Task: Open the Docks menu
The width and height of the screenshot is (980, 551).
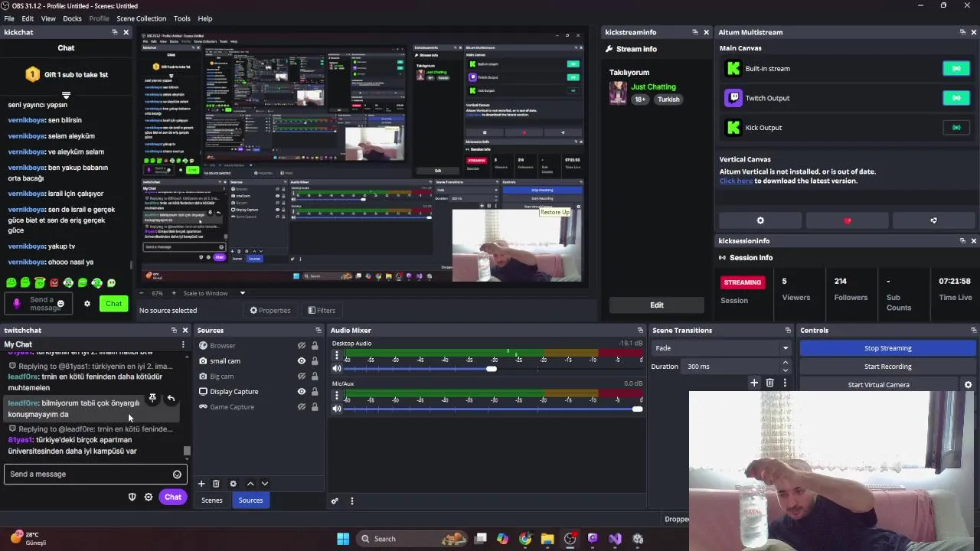Action: [72, 18]
